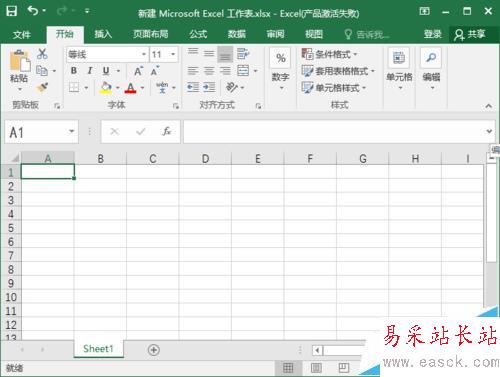Select column D header
This screenshot has height=377, width=500.
click(x=205, y=158)
